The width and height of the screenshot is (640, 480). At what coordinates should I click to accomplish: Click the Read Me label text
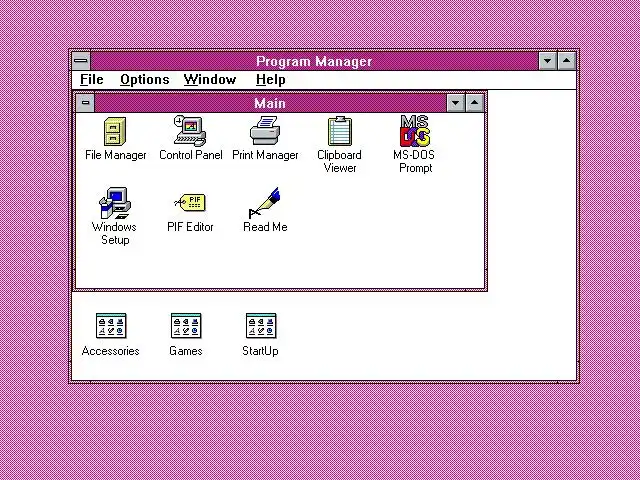pyautogui.click(x=265, y=227)
